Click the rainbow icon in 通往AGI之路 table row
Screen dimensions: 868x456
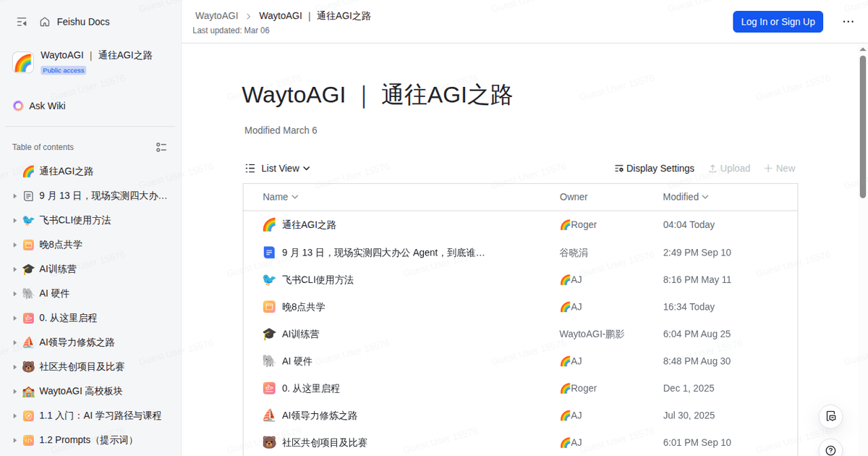click(x=269, y=224)
